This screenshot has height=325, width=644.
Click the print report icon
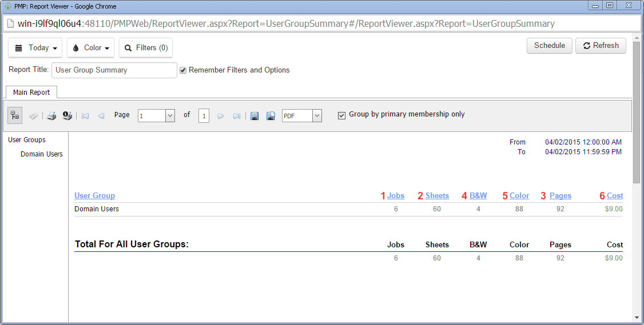(51, 116)
